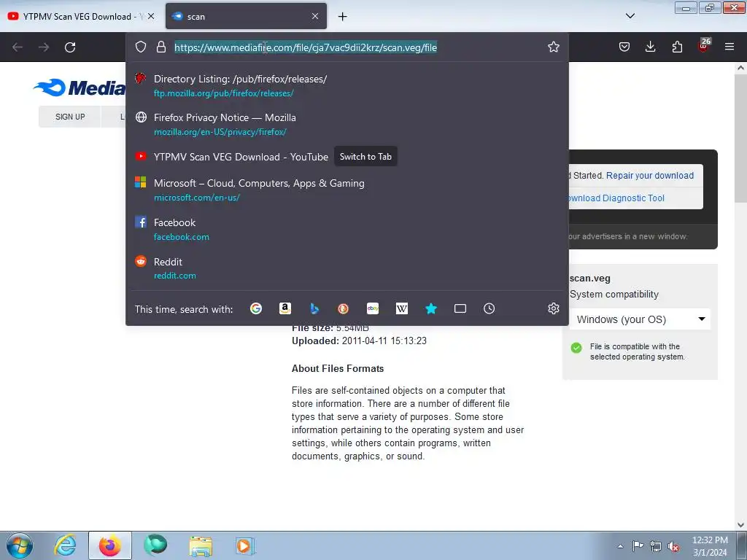
Task: Open tracking protection shield icon
Action: tap(141, 47)
